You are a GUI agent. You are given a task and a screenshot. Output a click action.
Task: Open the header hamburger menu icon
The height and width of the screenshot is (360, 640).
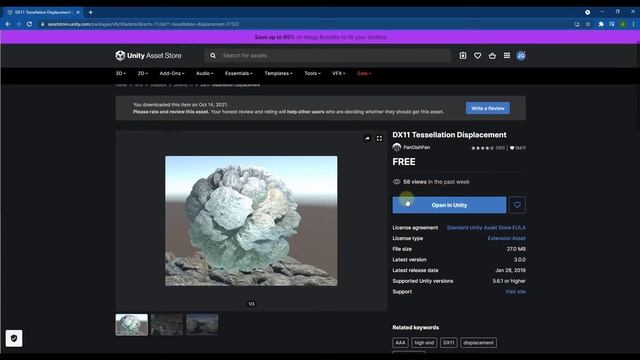tap(507, 56)
